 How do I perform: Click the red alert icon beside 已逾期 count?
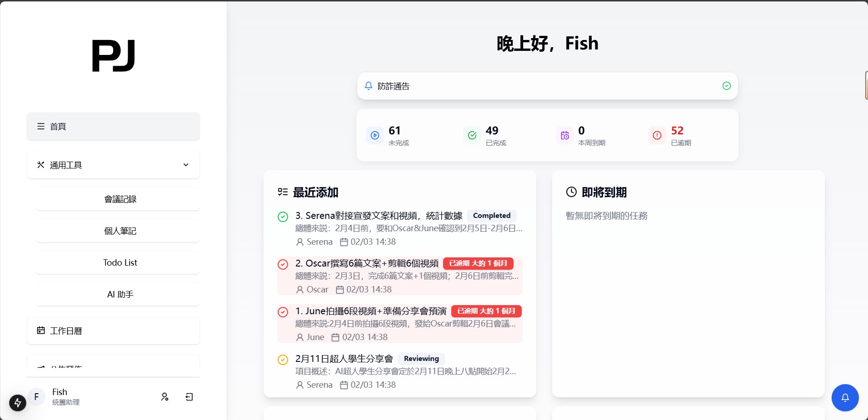(x=656, y=135)
